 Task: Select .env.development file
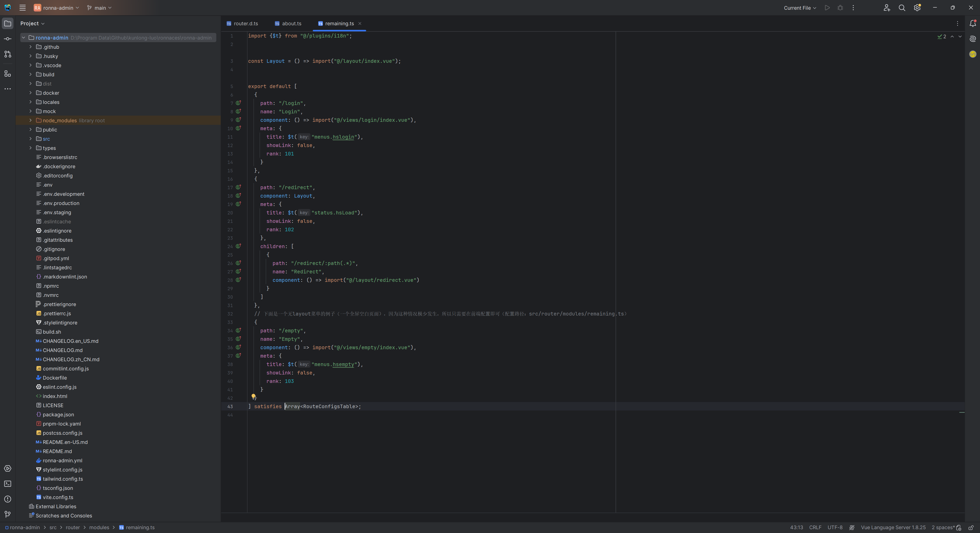[x=63, y=194]
